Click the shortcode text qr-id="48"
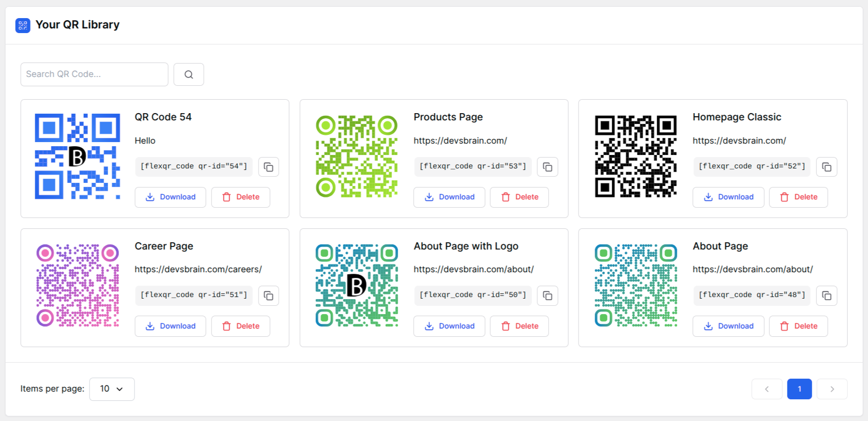 click(x=752, y=295)
